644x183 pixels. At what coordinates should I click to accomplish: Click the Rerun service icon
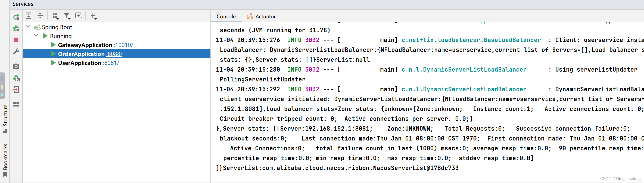16,17
